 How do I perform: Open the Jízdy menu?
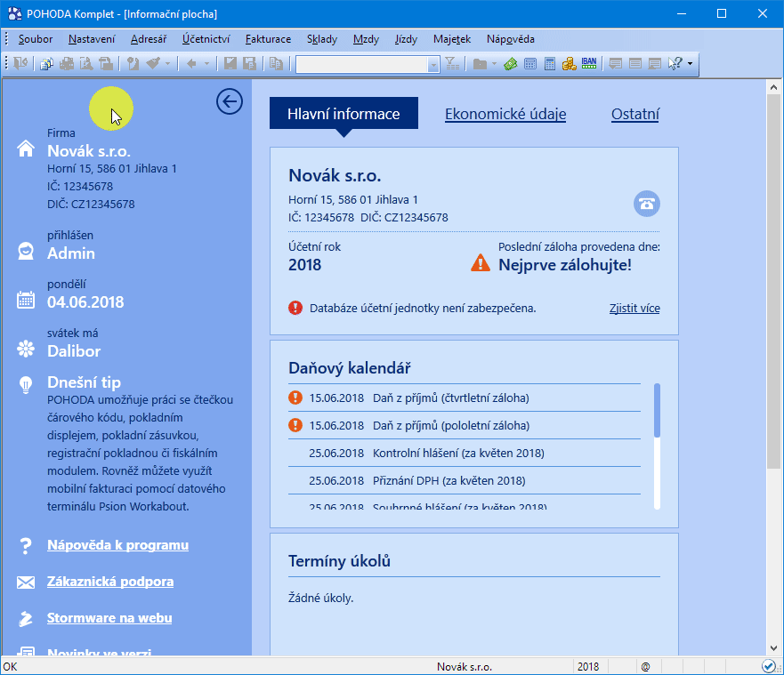coord(406,39)
